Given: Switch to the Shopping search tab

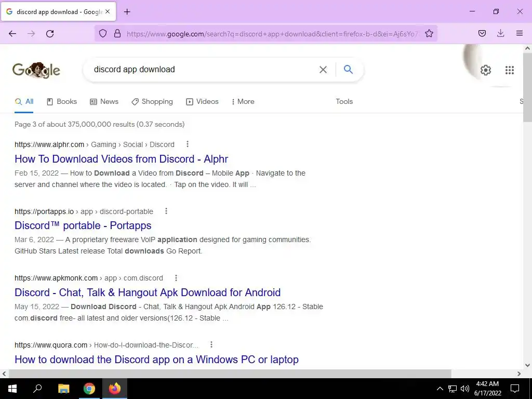Looking at the screenshot, I should click(152, 101).
